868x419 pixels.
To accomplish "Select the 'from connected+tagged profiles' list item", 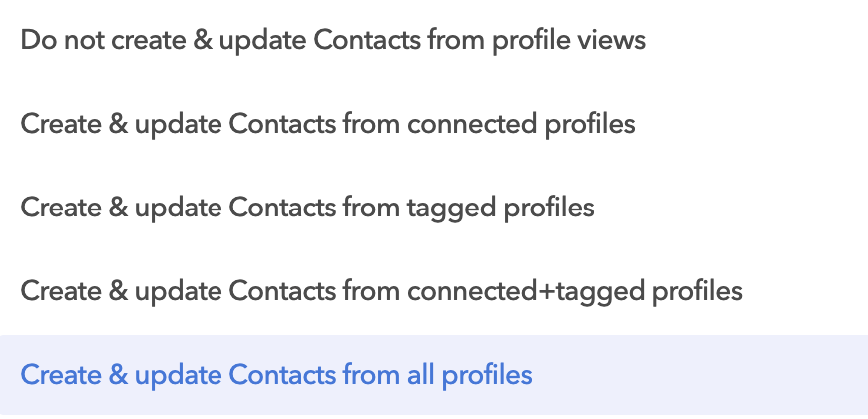I will [x=434, y=292].
